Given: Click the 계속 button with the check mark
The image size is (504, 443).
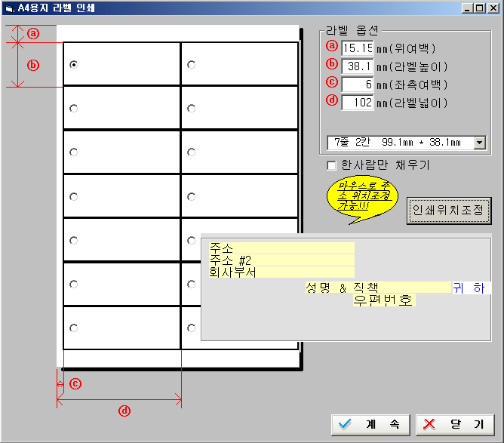Looking at the screenshot, I should [370, 424].
